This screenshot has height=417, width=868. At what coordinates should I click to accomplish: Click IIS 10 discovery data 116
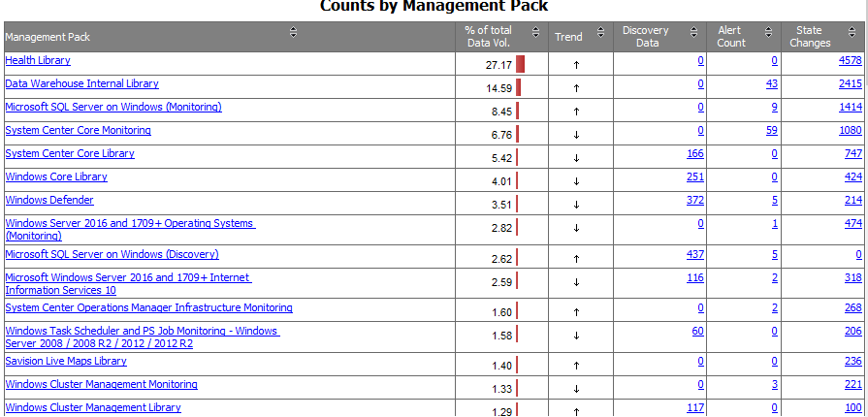[694, 277]
